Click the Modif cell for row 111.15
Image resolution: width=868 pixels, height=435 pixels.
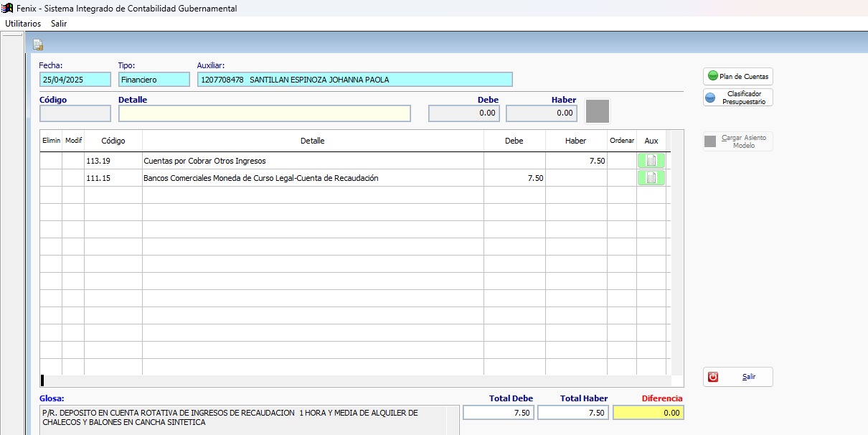pos(73,178)
